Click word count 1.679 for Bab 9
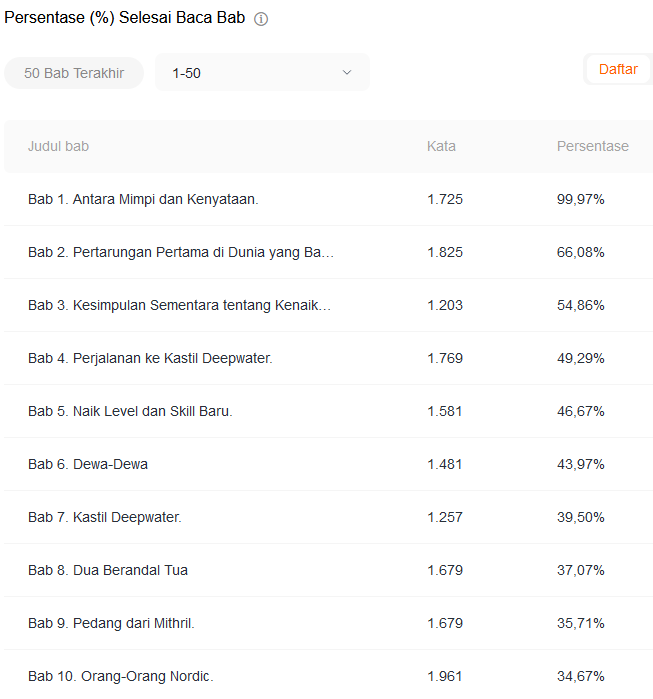 coord(445,624)
